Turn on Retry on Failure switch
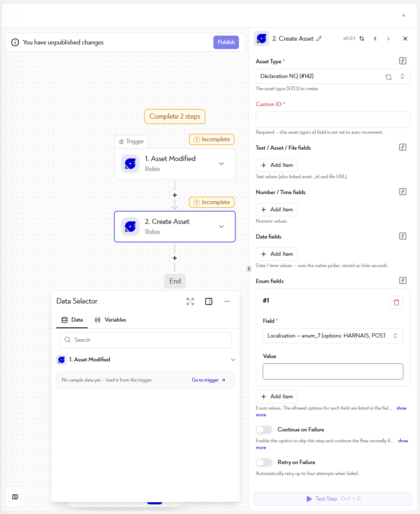 tap(264, 462)
